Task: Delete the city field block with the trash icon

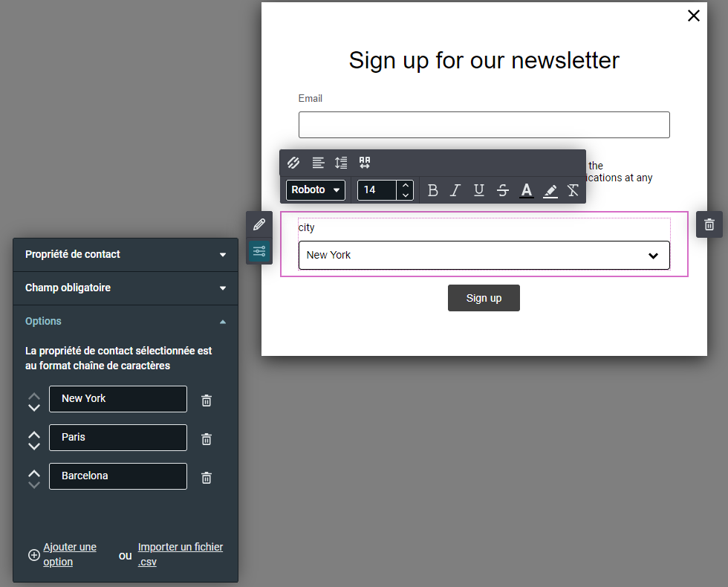Action: coord(709,224)
